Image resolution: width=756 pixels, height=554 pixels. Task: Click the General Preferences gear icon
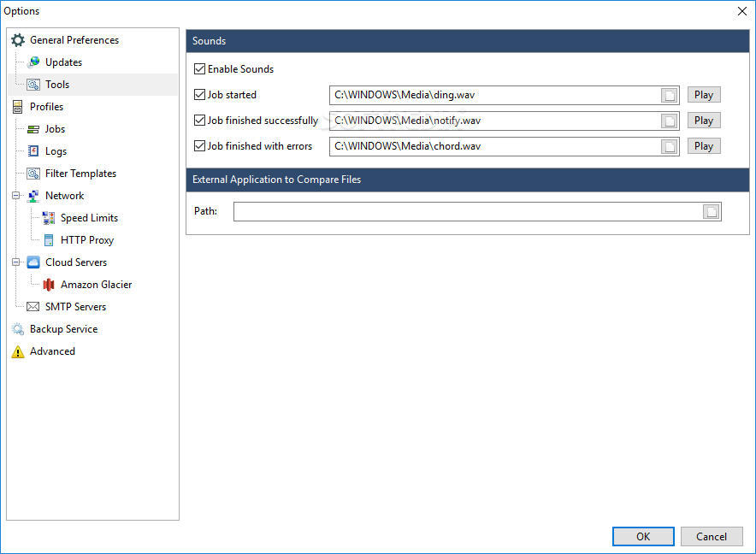[18, 40]
